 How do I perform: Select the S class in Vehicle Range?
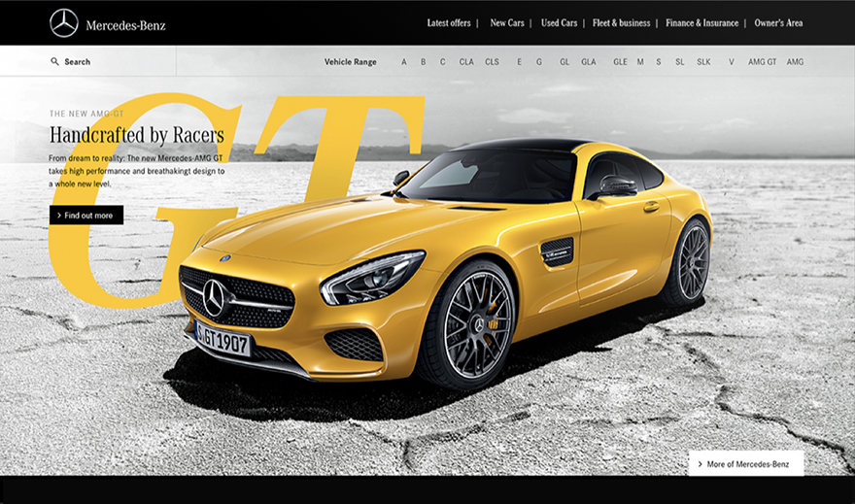[x=659, y=62]
